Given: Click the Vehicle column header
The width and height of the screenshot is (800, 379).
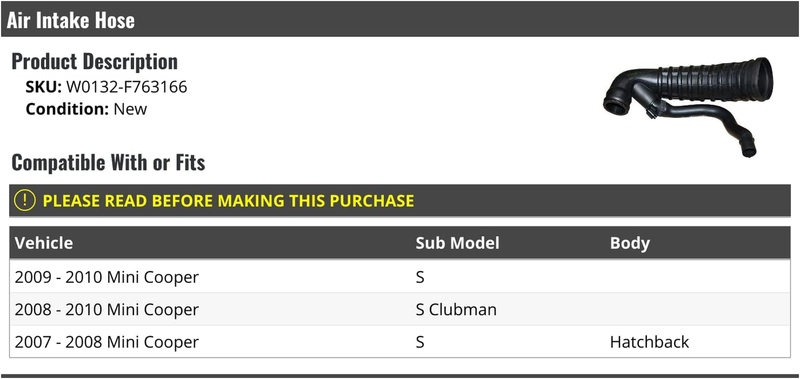Looking at the screenshot, I should point(44,243).
